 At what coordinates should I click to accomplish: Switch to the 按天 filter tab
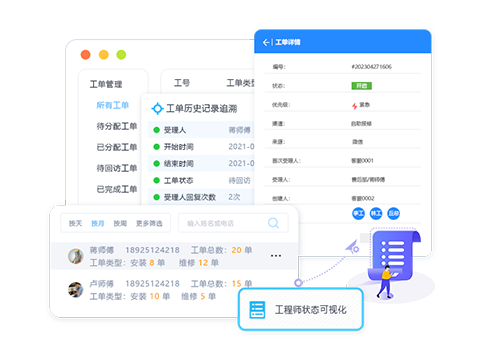[x=75, y=223]
